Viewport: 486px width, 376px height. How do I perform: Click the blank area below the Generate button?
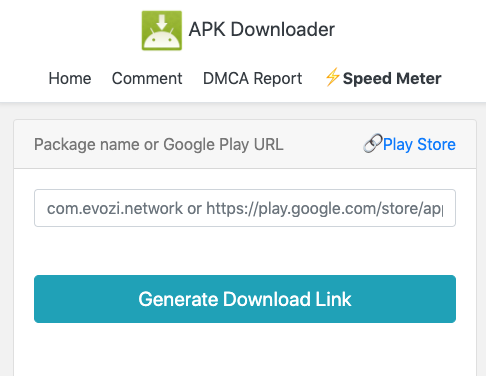point(245,350)
